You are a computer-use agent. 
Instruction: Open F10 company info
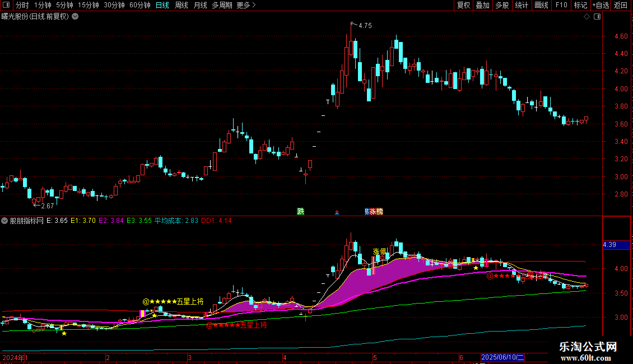tap(561, 5)
